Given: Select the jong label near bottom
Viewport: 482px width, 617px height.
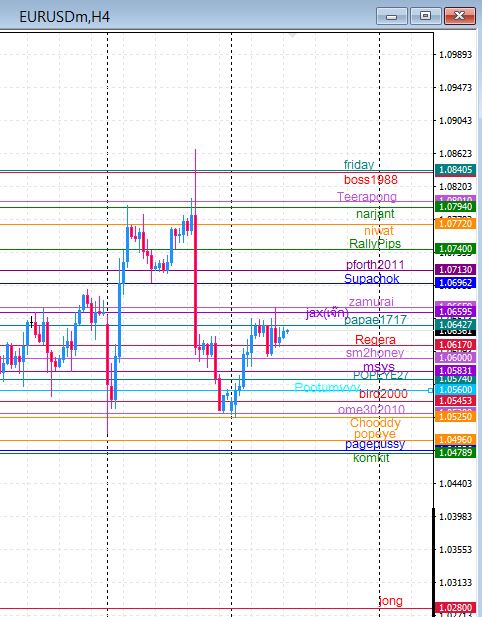Looking at the screenshot, I should coord(390,601).
